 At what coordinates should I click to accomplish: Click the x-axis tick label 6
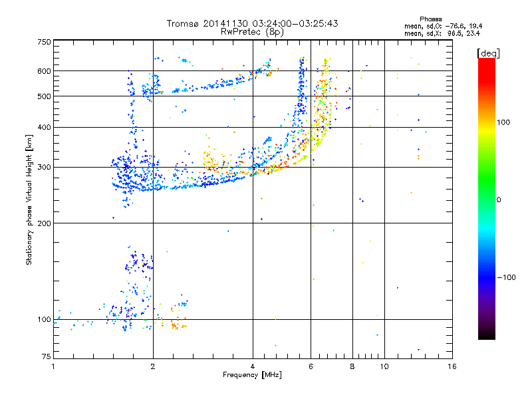(311, 366)
